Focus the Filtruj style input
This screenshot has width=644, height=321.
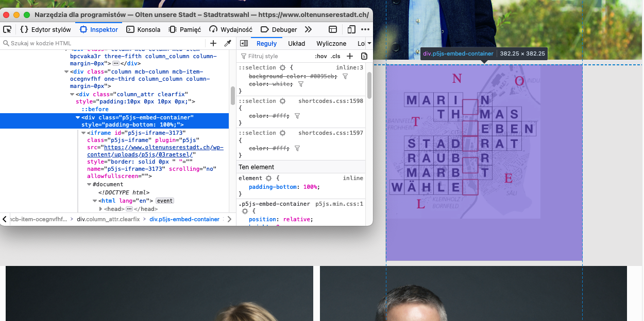point(276,56)
